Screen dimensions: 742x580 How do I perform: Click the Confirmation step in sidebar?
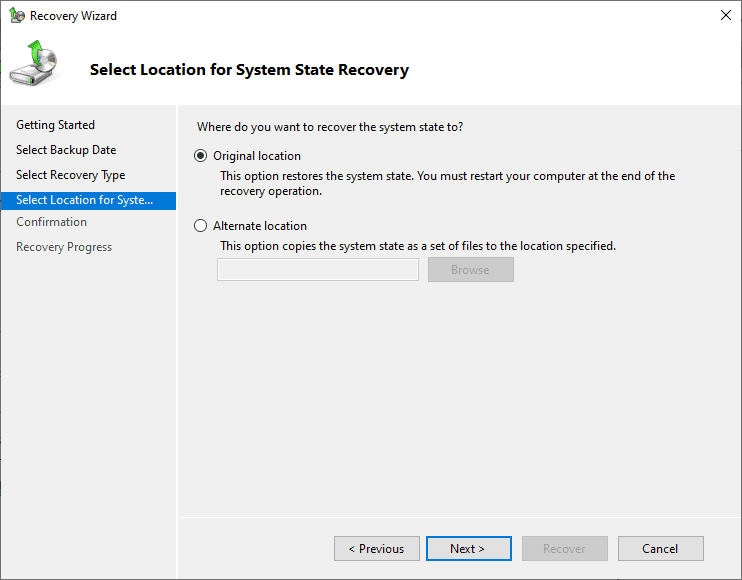[51, 222]
